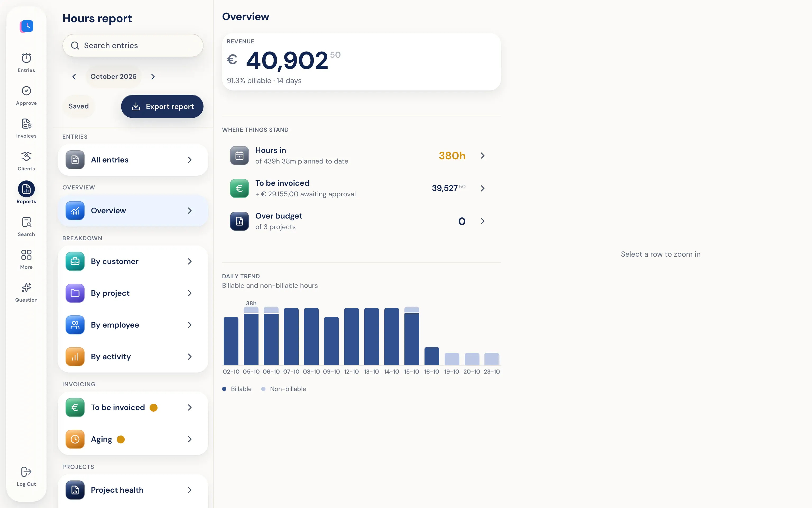Click the 39,527 to-be-invoiced amount
The image size is (812, 508).
click(445, 188)
